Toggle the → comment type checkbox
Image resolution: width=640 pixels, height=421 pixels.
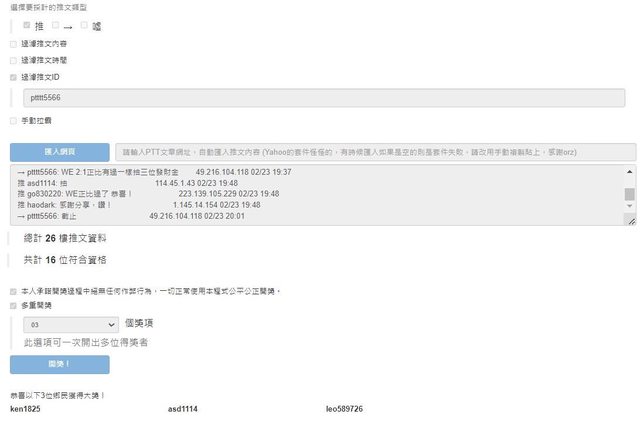[56, 24]
